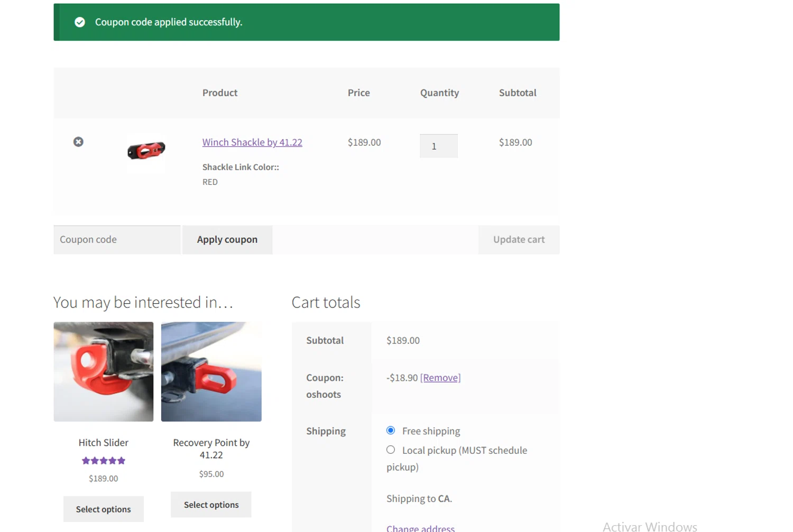The height and width of the screenshot is (532, 793).
Task: Open Winch Shackle by 41.22 link
Action: pyautogui.click(x=252, y=142)
